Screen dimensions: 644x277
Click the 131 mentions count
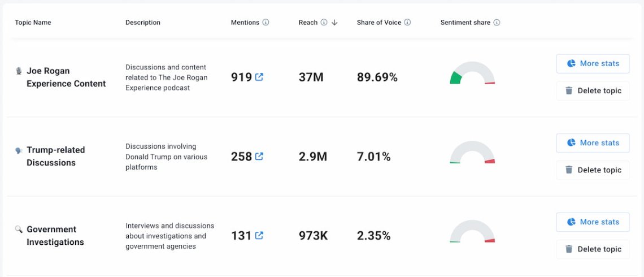click(241, 236)
